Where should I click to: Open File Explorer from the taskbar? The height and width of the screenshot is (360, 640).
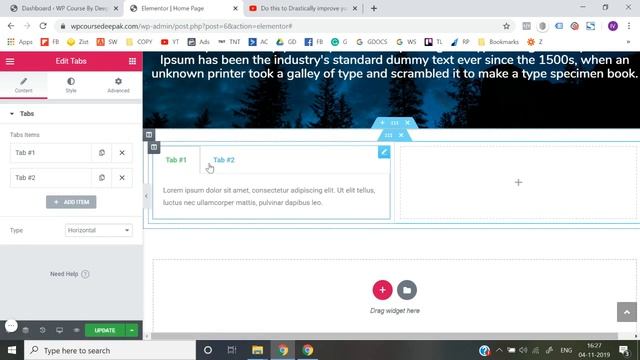tap(257, 350)
